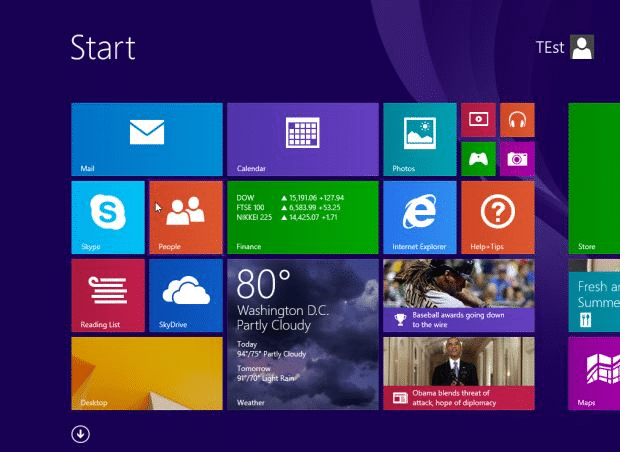Open the Finance tile
This screenshot has height=452, width=620.
(x=302, y=217)
